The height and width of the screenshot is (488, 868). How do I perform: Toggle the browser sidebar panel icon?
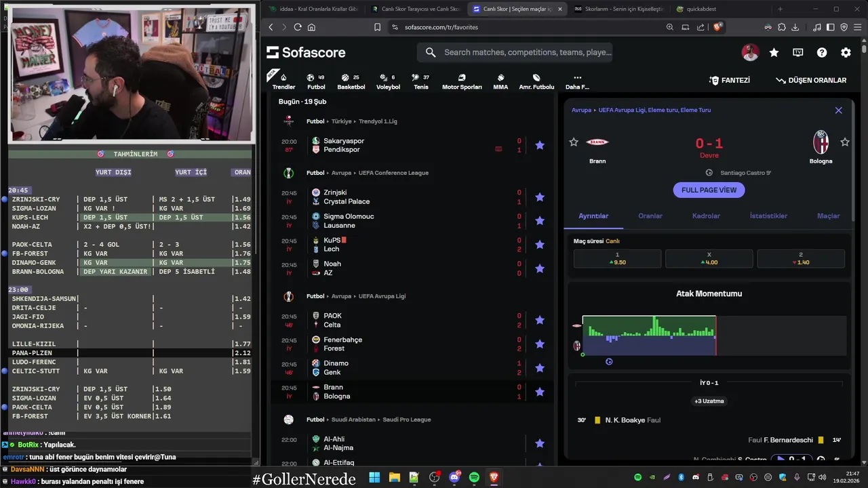pyautogui.click(x=830, y=27)
